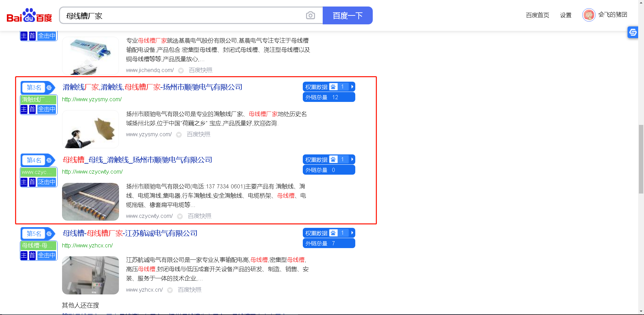Click 外链总量 7 bar

click(x=329, y=243)
